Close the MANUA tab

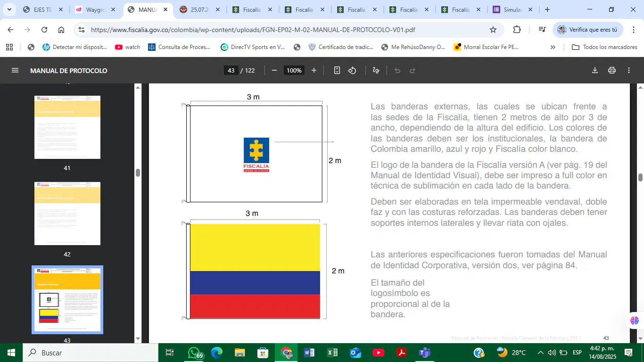pos(165,9)
